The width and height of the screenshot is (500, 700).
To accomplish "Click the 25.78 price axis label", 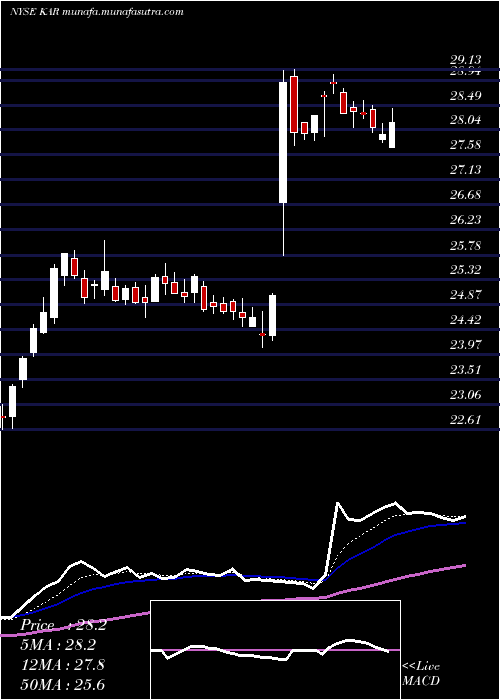I will point(465,246).
